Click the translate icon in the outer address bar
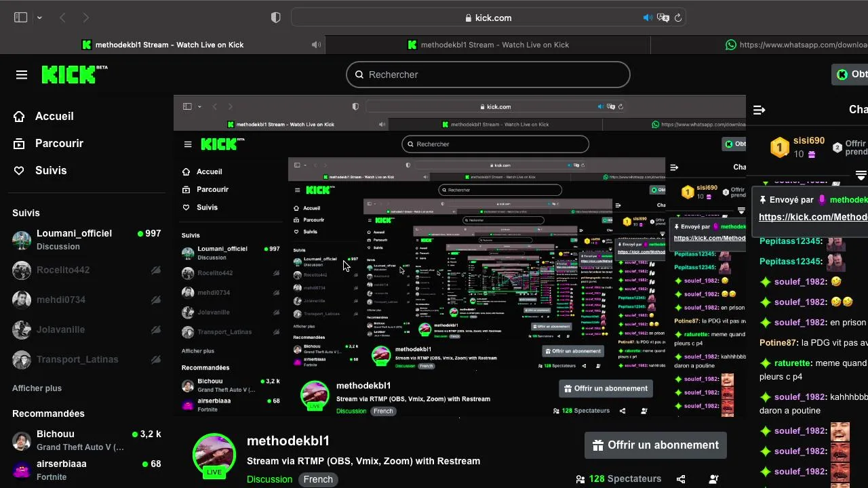 (x=663, y=18)
